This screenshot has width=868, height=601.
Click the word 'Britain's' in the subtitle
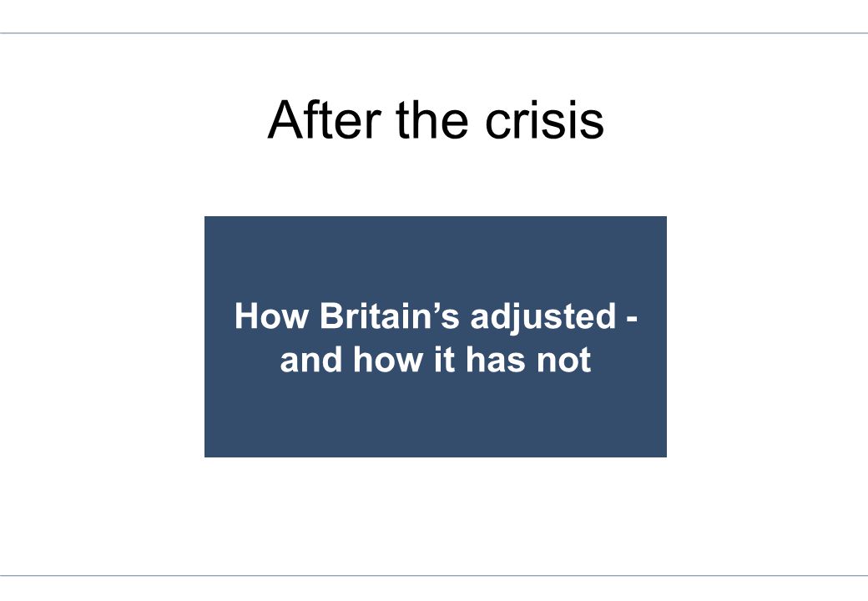click(x=390, y=316)
